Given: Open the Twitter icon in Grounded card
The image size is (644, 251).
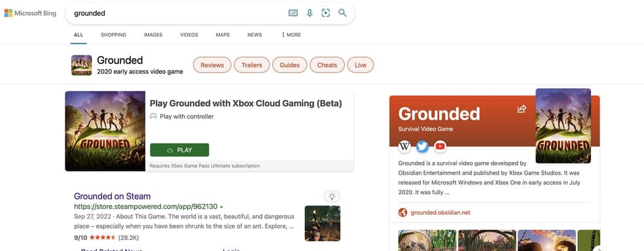Looking at the screenshot, I should (x=422, y=146).
